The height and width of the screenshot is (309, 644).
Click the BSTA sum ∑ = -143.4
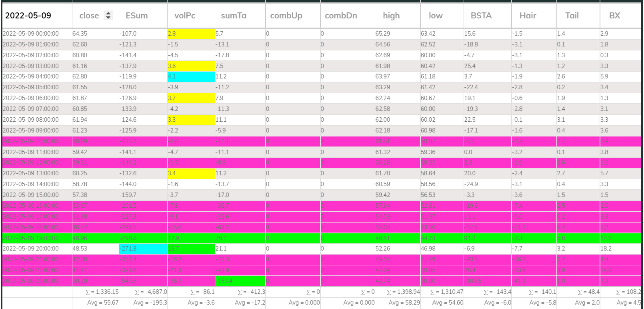[497, 292]
